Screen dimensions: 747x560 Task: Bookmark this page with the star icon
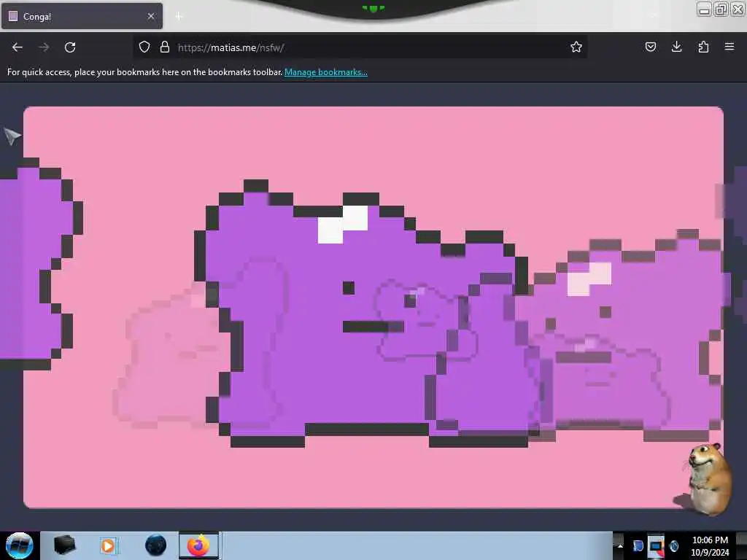point(576,47)
